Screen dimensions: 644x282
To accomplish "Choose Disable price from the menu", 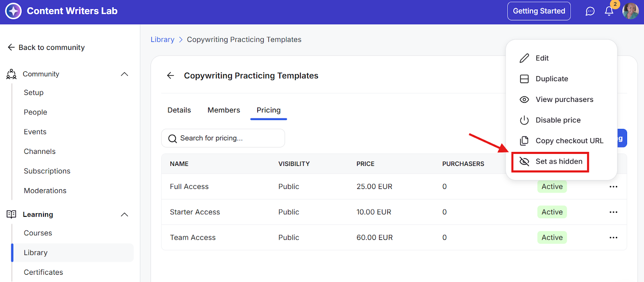I will [x=557, y=120].
